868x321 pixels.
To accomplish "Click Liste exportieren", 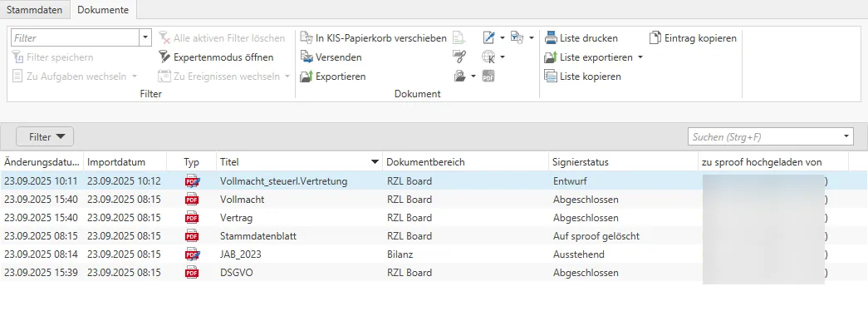I will pyautogui.click(x=588, y=57).
